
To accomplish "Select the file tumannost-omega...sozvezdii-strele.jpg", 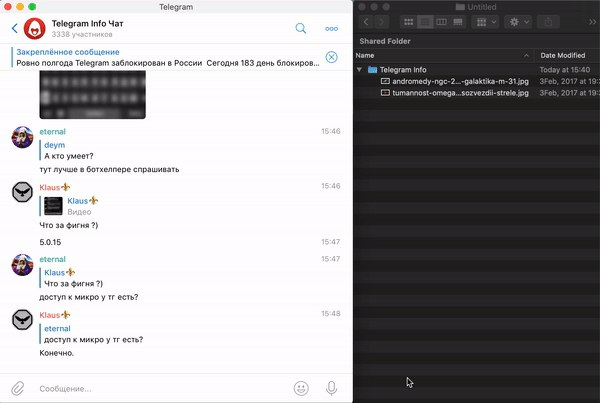I will [x=477, y=93].
